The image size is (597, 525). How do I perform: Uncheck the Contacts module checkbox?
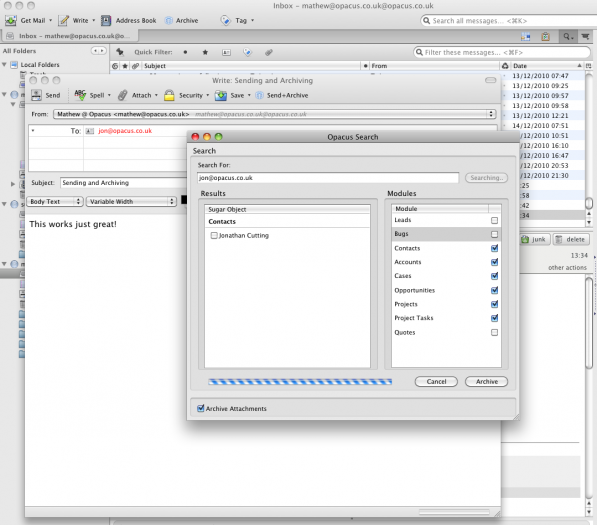(x=494, y=248)
